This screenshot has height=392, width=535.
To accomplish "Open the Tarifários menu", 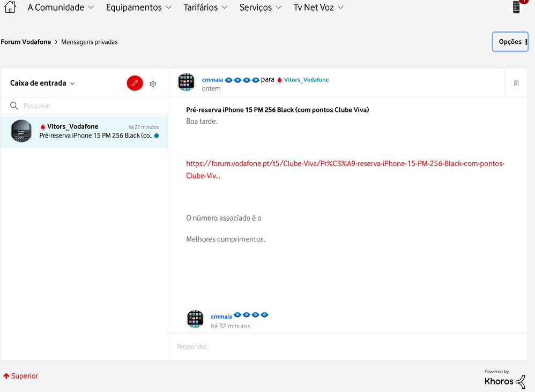I will point(205,7).
